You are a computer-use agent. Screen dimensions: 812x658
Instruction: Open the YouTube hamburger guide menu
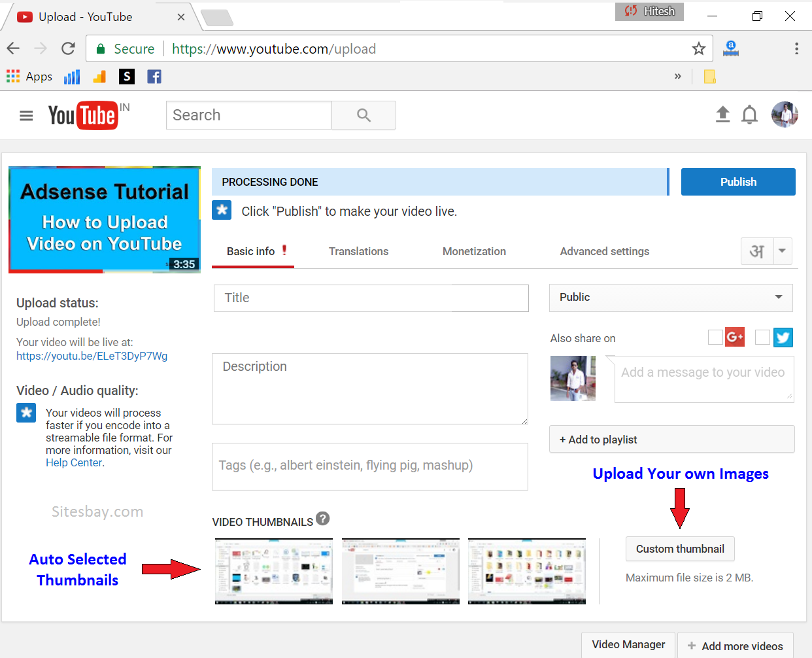coord(26,116)
